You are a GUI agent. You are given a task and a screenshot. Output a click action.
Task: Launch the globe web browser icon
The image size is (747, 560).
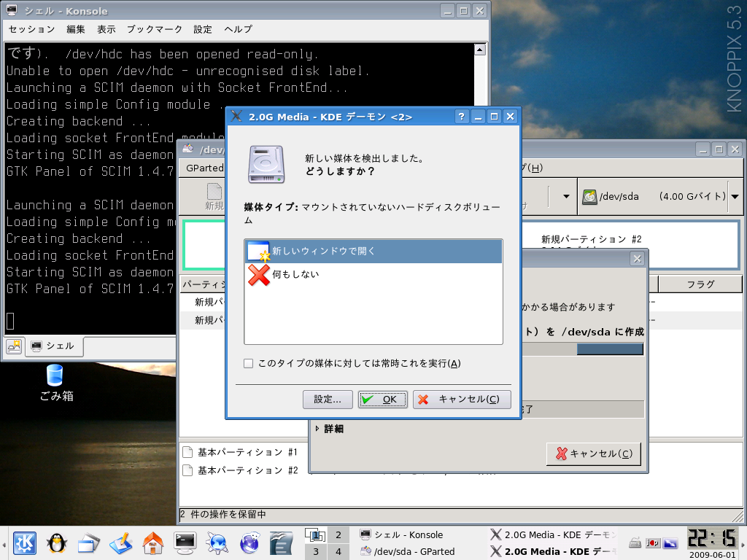[x=249, y=542]
